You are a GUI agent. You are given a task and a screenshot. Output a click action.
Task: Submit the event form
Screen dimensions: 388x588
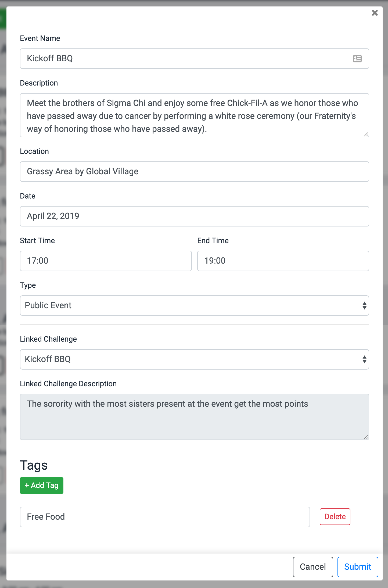(x=358, y=567)
